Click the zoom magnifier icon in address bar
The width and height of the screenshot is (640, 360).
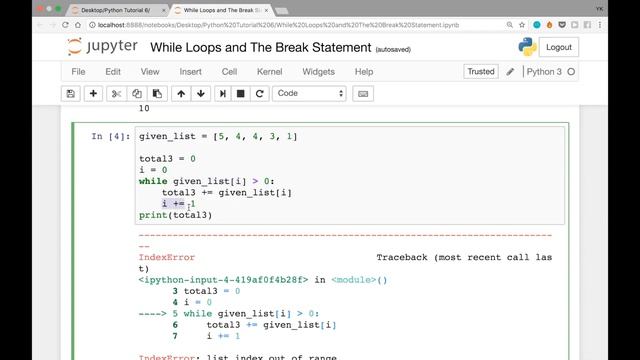pos(510,25)
